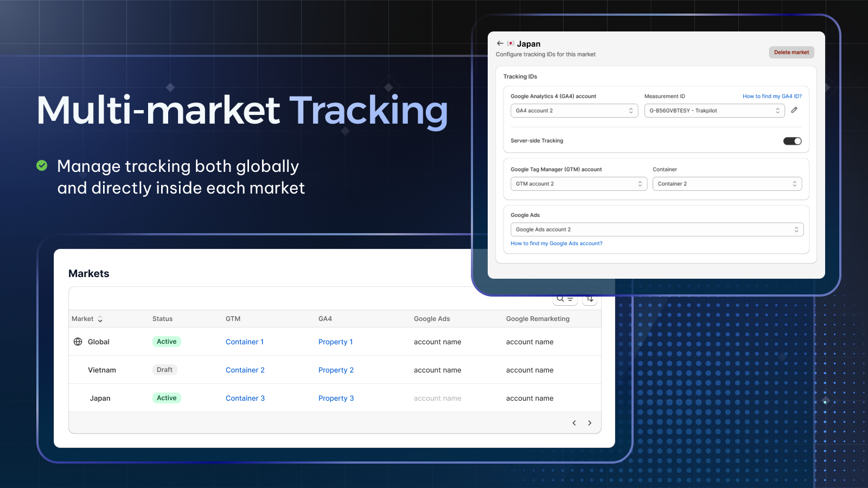Screen dimensions: 868x488
Task: Click Google Ads account name in Global row
Action: [x=437, y=342]
